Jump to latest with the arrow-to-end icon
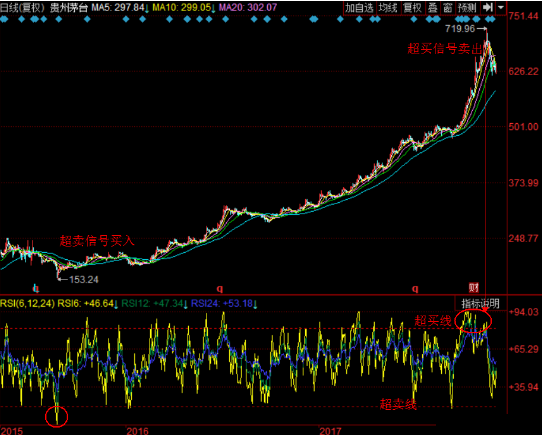The image size is (542, 435). 487,7
